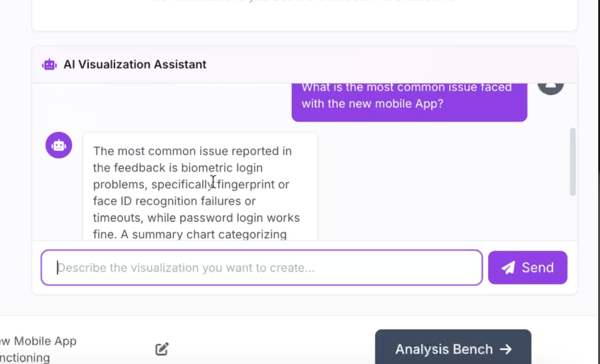Screen dimensions: 600x364
Task: Send the chat message
Action: (x=528, y=268)
